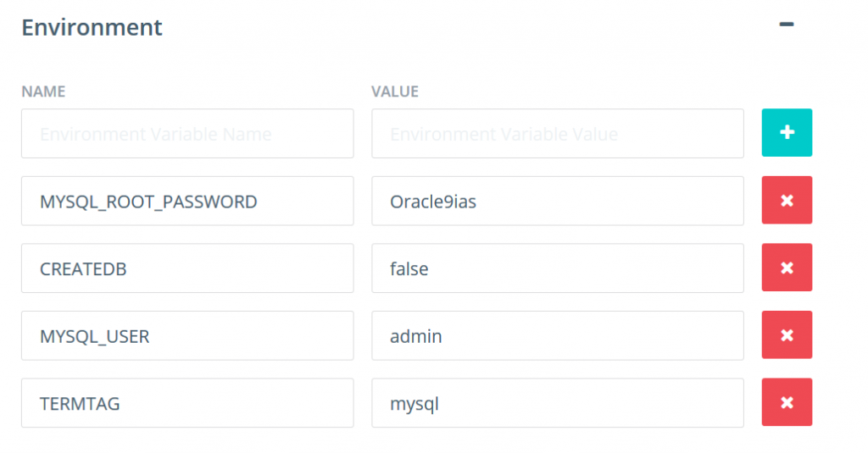Click the NAME column label
Image resolution: width=868 pixels, height=453 pixels.
click(43, 91)
